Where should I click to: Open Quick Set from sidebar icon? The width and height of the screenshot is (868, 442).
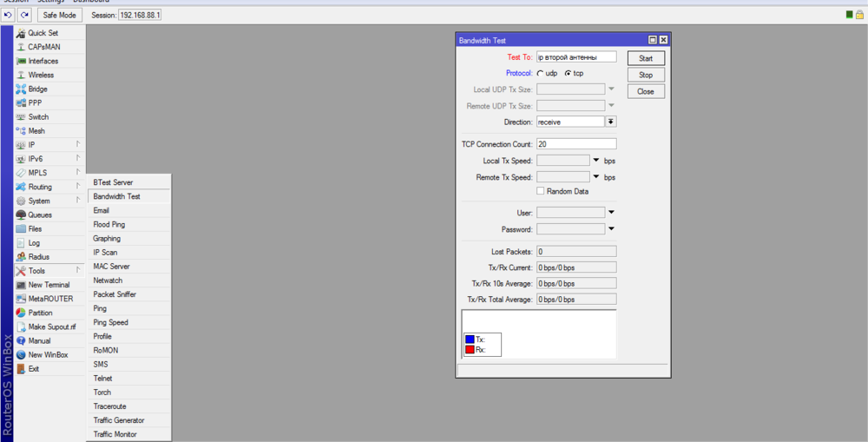(x=21, y=33)
